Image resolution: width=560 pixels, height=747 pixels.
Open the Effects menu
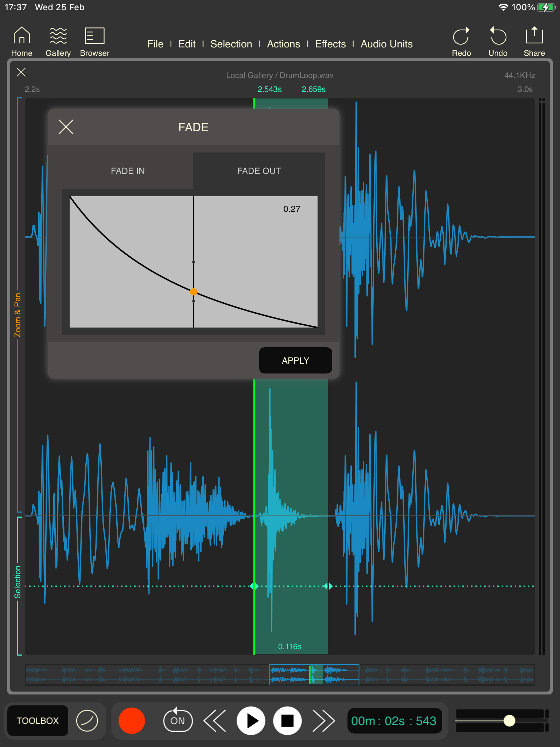point(330,44)
